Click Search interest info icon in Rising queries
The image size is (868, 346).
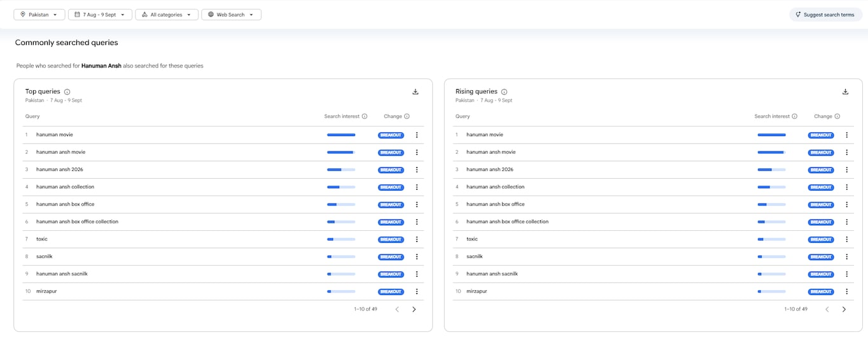(x=795, y=116)
